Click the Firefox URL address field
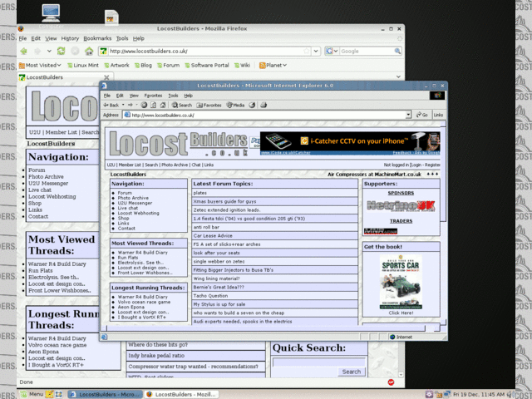This screenshot has width=532, height=399. [205, 52]
